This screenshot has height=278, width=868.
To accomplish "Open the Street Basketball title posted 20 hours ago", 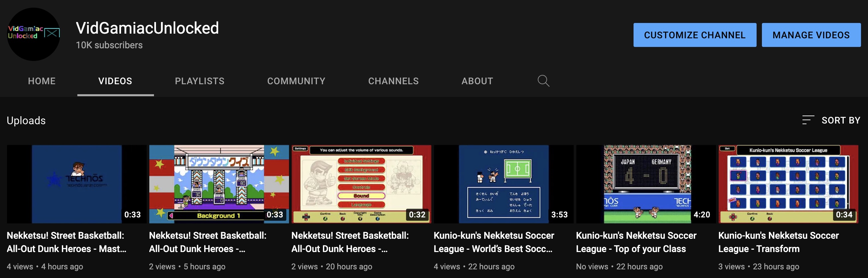I will [350, 242].
